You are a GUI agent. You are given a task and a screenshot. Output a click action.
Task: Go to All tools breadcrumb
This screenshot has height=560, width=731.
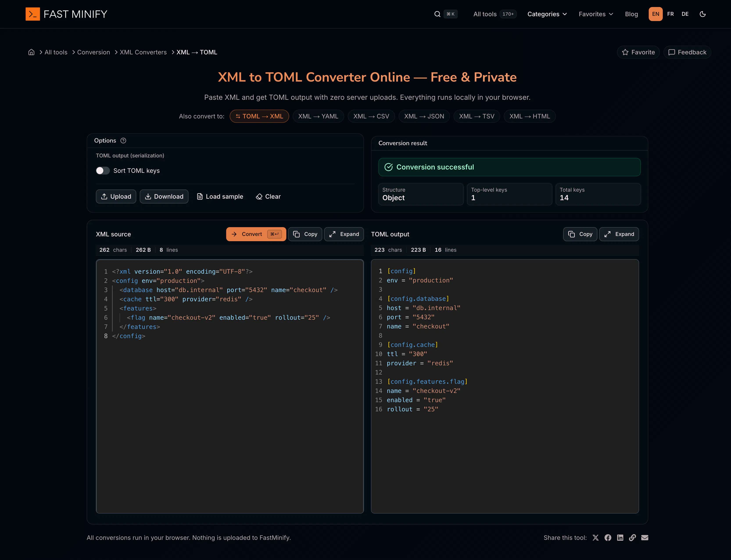(56, 52)
